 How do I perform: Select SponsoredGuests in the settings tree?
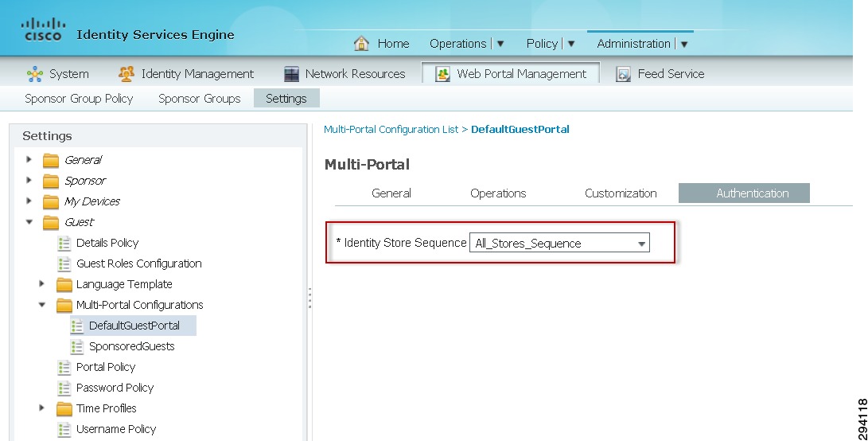pos(132,346)
